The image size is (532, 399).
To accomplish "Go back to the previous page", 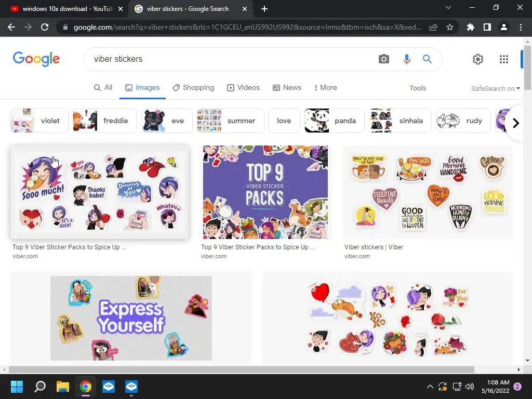I will pos(11,27).
